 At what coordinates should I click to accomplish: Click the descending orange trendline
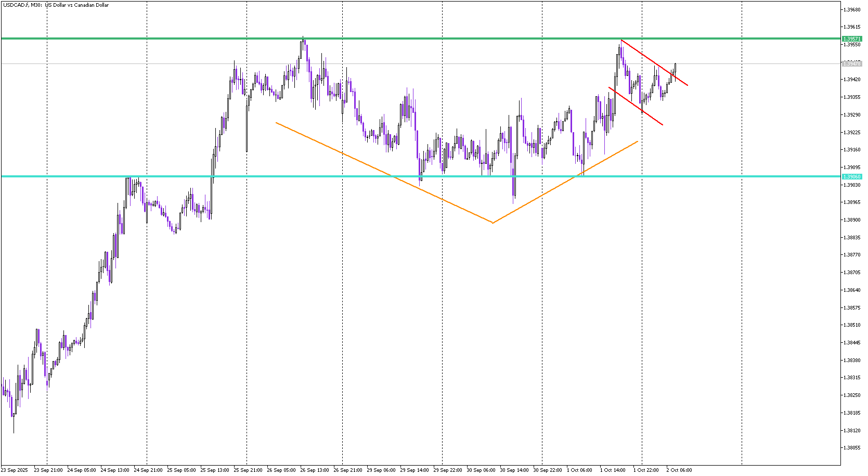click(385, 173)
